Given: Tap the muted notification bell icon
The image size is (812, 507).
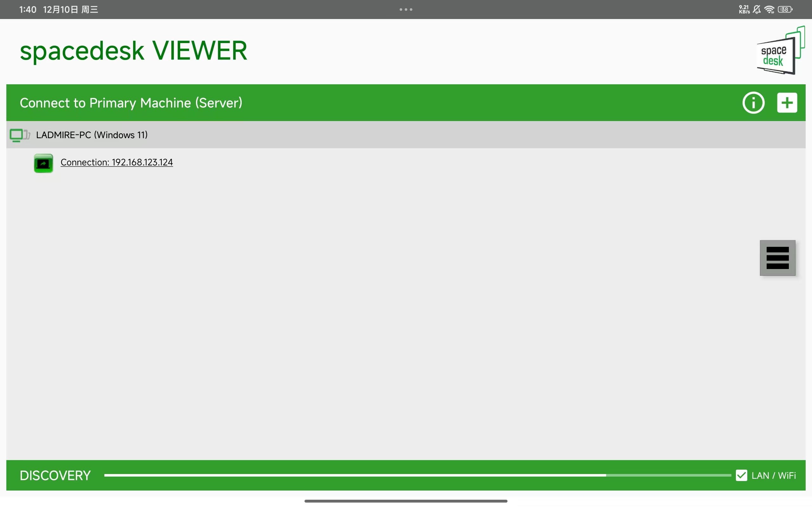Looking at the screenshot, I should [x=756, y=10].
